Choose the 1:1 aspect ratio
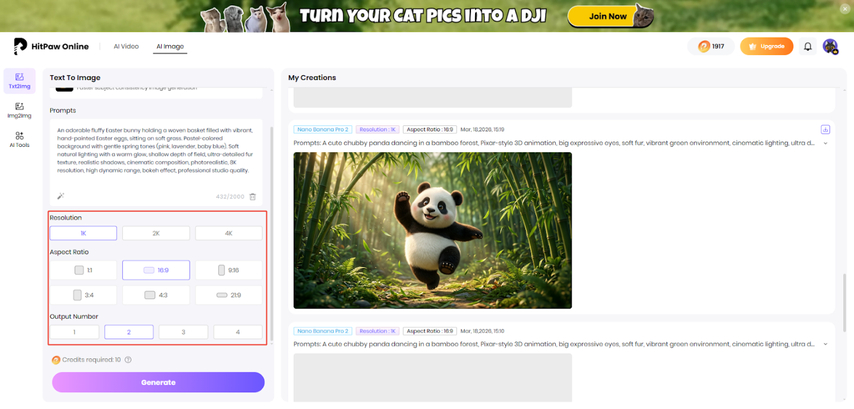This screenshot has width=854, height=409. pyautogui.click(x=83, y=270)
